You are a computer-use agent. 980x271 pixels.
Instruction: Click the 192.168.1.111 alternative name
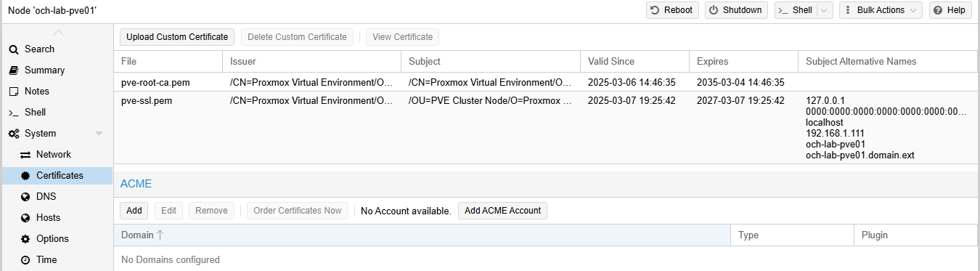pyautogui.click(x=835, y=133)
